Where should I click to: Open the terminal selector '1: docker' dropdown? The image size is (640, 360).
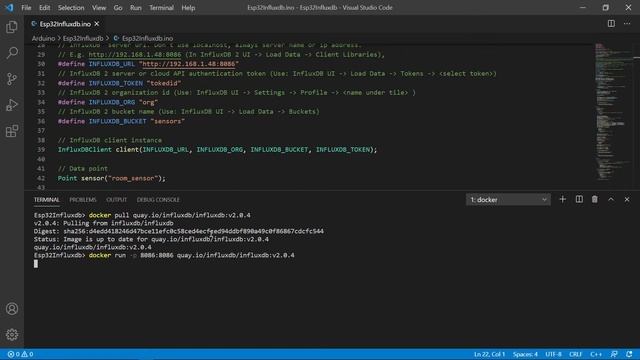[508, 200]
